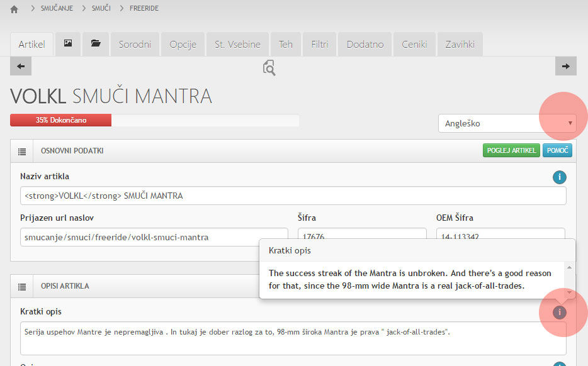Click the 35% Dokončano progress bar
The width and height of the screenshot is (588, 366).
pos(154,120)
